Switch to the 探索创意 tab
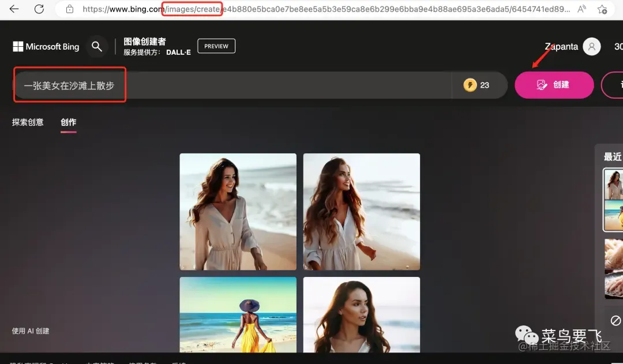The image size is (623, 364). pyautogui.click(x=28, y=122)
